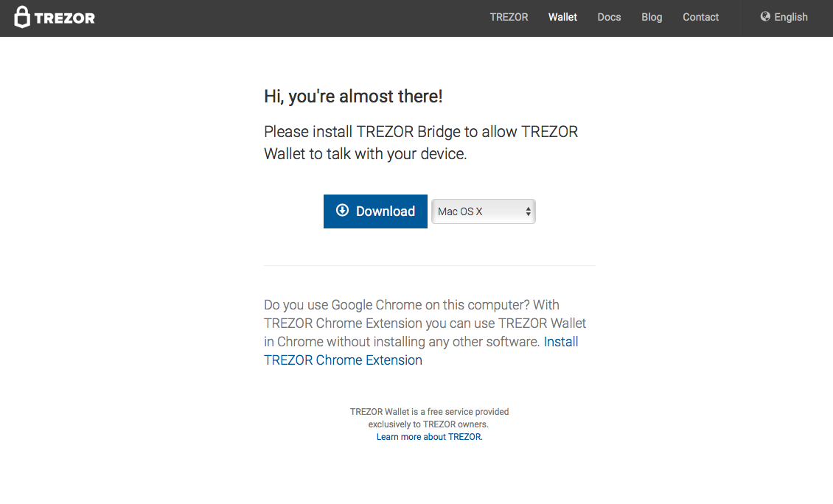Click the up-down arrows on the OS selector

528,211
